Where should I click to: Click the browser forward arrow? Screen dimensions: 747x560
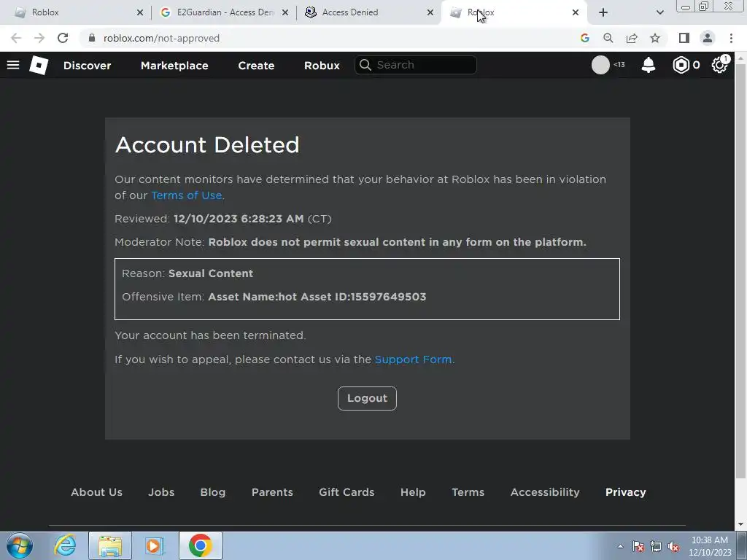tap(39, 38)
